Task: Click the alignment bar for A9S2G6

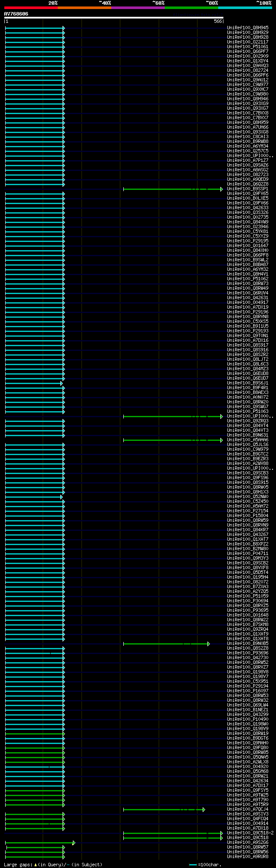Action: point(40,843)
